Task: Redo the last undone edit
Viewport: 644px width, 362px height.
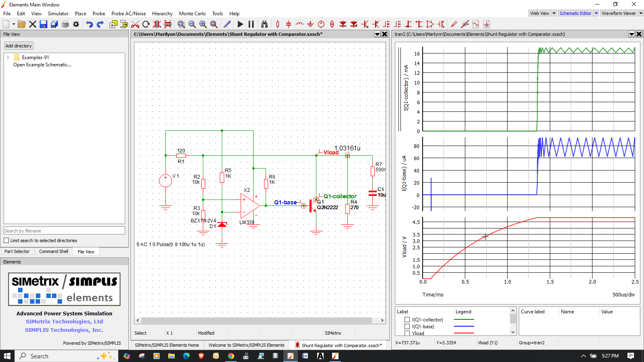Action: [100, 24]
